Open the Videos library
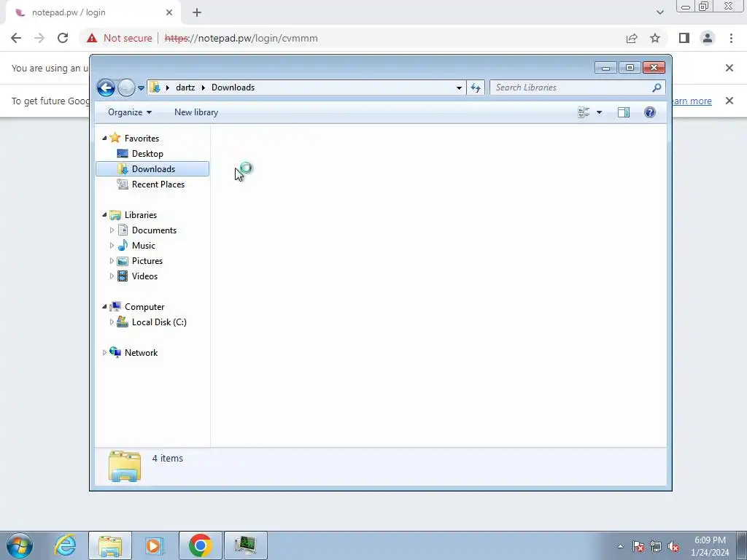747x560 pixels. (x=145, y=276)
